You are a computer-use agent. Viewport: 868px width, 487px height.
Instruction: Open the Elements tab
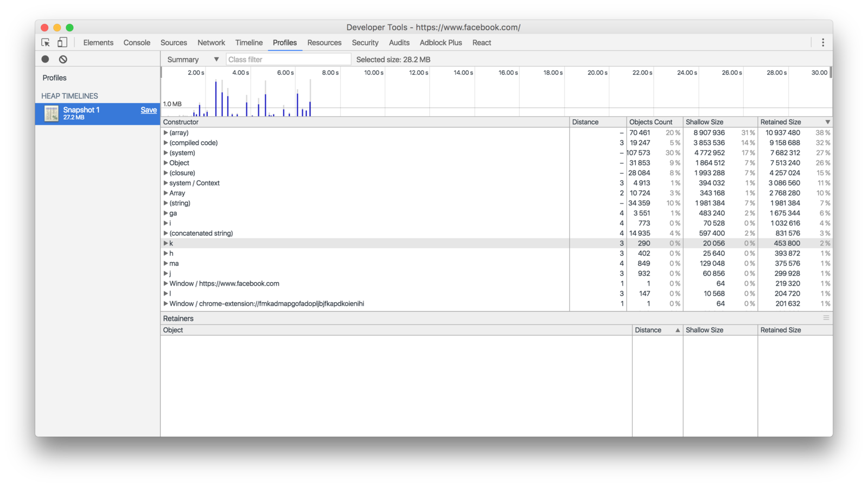tap(98, 42)
